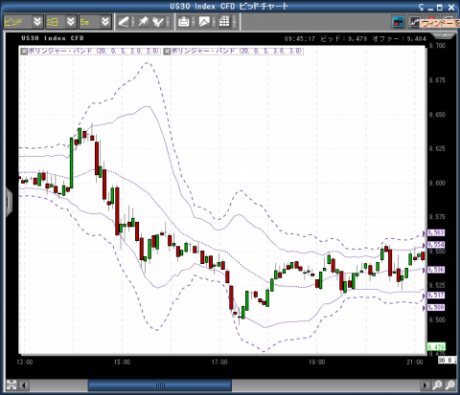The width and height of the screenshot is (460, 395).
Task: Select the line drawing tool icon
Action: 124,22
